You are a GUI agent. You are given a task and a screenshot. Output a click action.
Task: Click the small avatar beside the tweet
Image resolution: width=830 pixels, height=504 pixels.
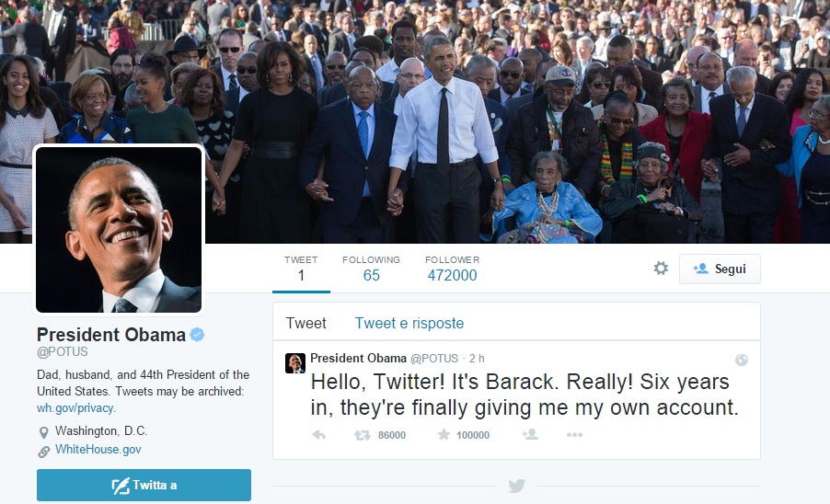(295, 363)
